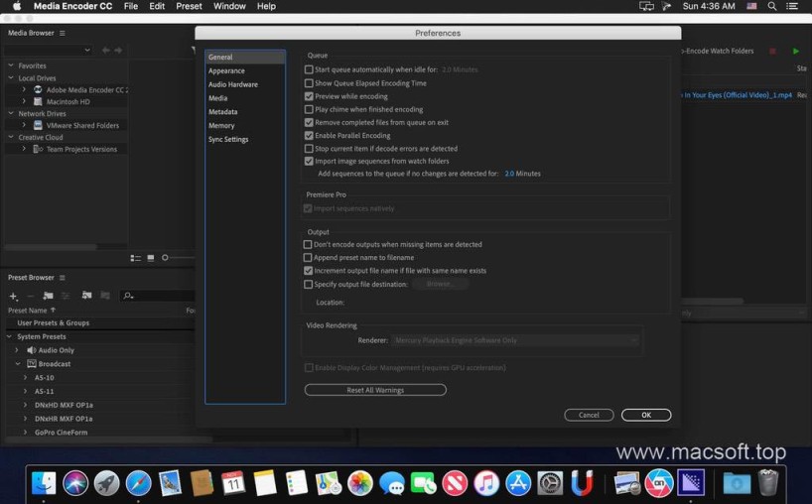
Task: Collapse the Broadcast preset group
Action: pos(17,364)
